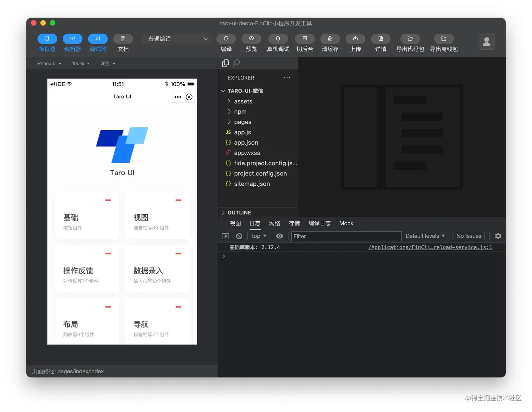Expand the npm folder
Viewport: 532px width, 412px height.
[258, 112]
